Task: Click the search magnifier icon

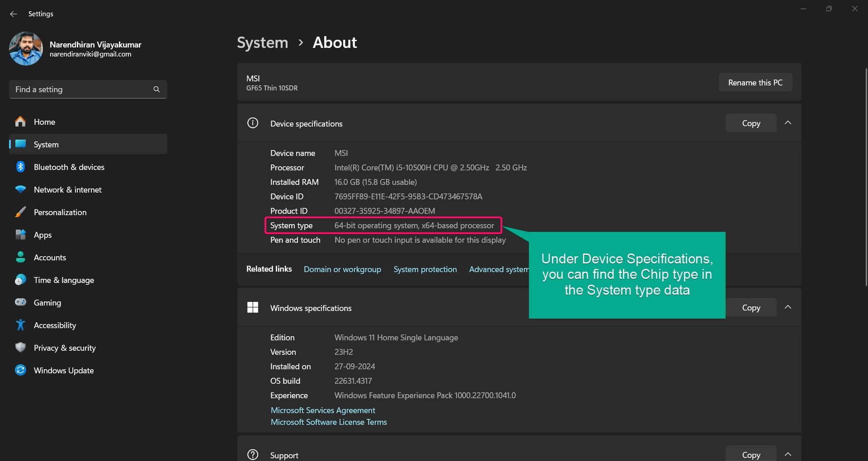Action: point(156,89)
